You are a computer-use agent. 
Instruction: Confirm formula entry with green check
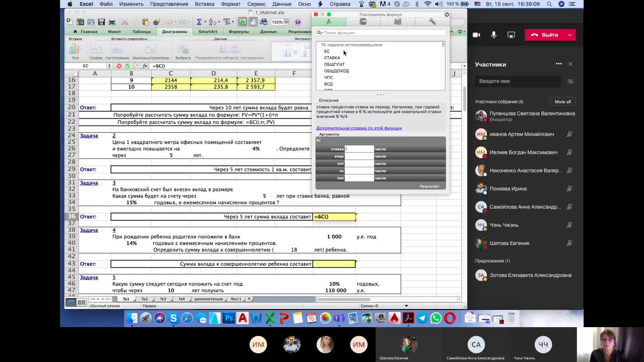[127, 66]
